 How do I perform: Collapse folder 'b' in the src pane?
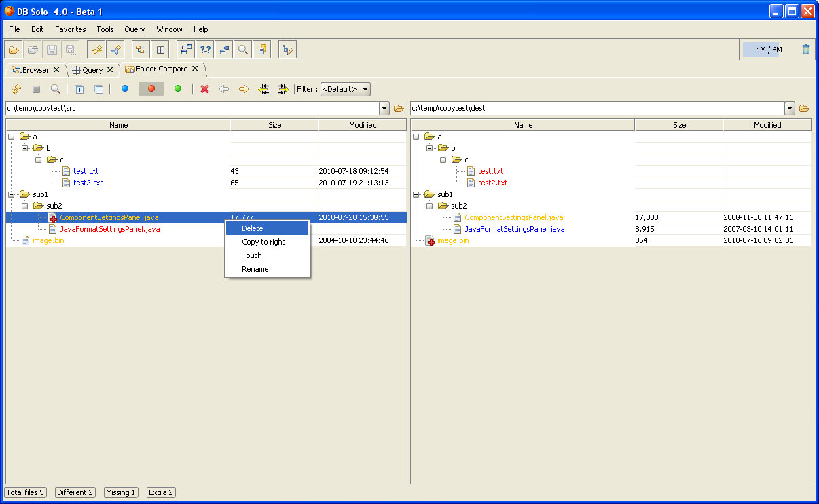(x=24, y=148)
